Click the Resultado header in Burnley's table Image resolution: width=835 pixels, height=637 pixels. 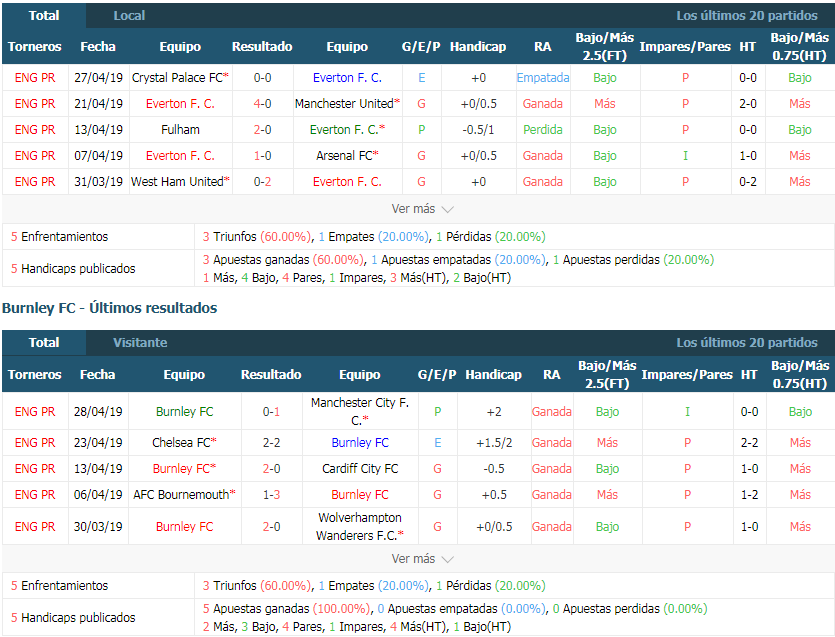(x=271, y=374)
